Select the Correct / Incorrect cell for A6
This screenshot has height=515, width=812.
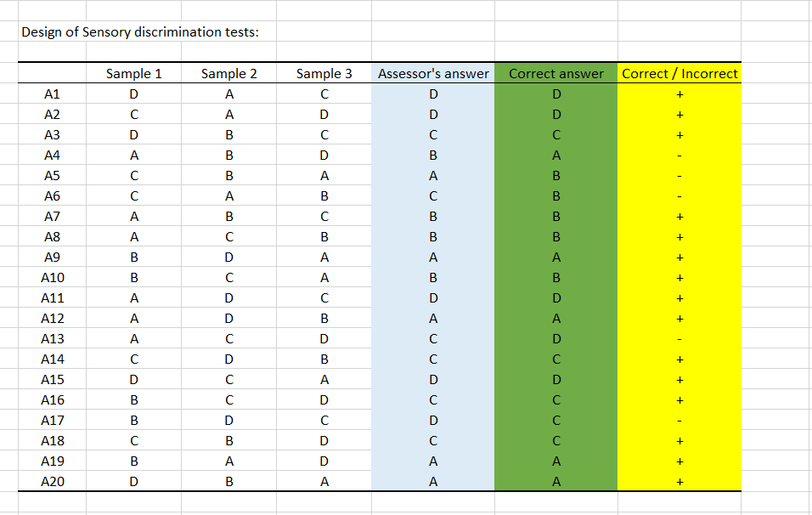[x=679, y=196]
